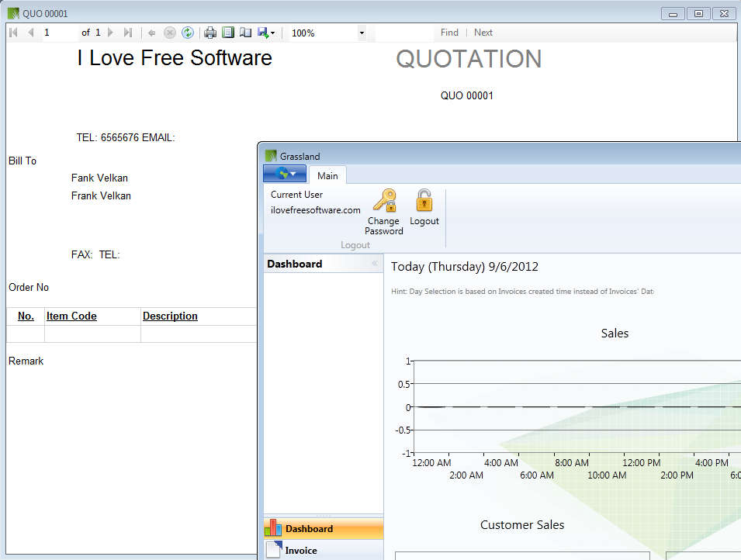Open the Invoice navigation item
The image size is (741, 560).
click(x=324, y=550)
